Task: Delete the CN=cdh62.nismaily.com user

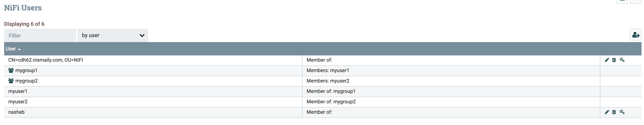Action: (x=614, y=60)
